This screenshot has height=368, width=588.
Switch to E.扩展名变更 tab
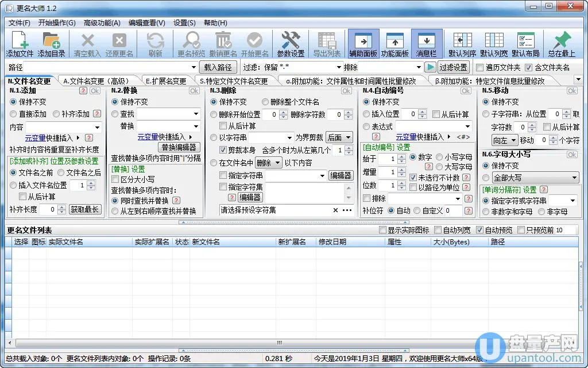(x=166, y=81)
